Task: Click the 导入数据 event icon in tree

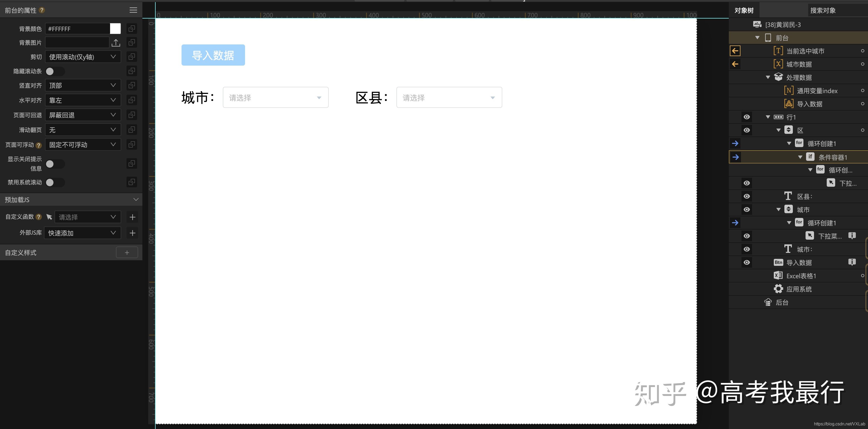Action: [x=789, y=104]
